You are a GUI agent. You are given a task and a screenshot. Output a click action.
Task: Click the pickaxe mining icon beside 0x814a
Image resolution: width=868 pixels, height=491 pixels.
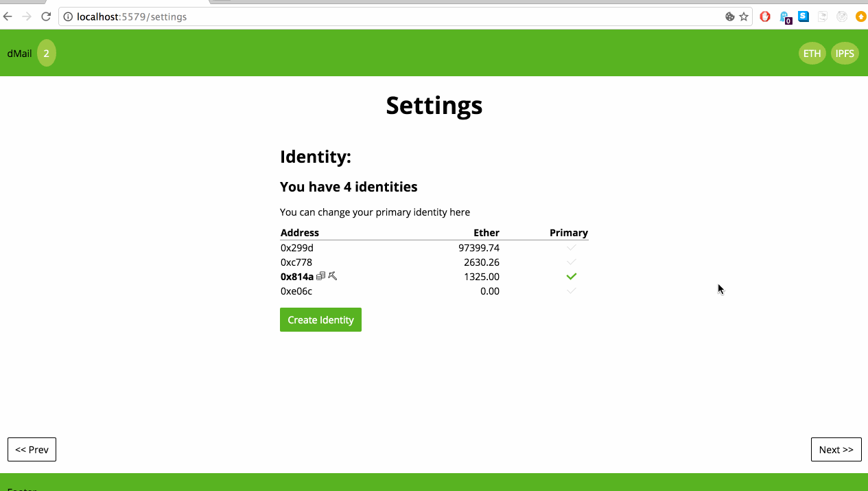tap(332, 276)
